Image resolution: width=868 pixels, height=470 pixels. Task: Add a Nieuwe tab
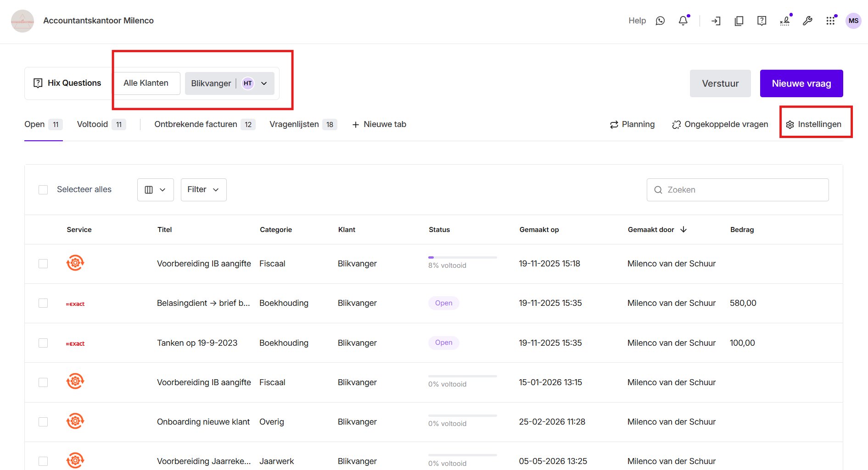pos(379,124)
